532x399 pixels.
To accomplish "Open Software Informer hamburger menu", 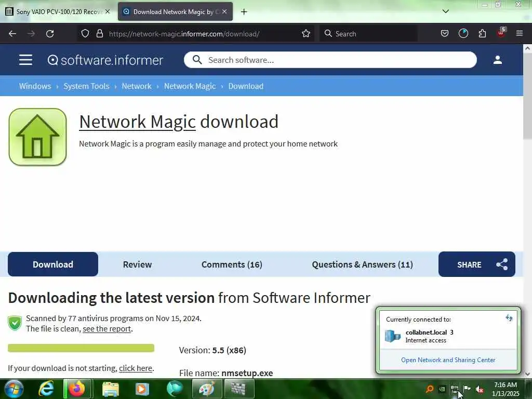I will [26, 60].
